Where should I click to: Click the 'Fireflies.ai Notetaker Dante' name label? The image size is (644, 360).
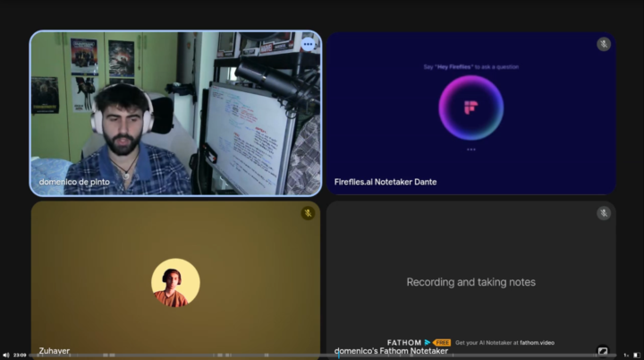click(x=386, y=182)
